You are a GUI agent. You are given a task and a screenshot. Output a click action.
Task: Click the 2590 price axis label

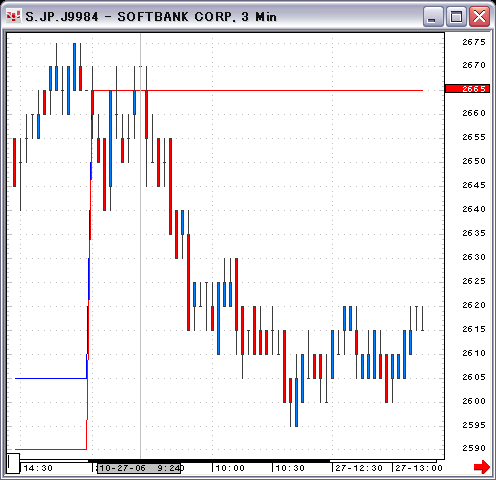(x=474, y=448)
